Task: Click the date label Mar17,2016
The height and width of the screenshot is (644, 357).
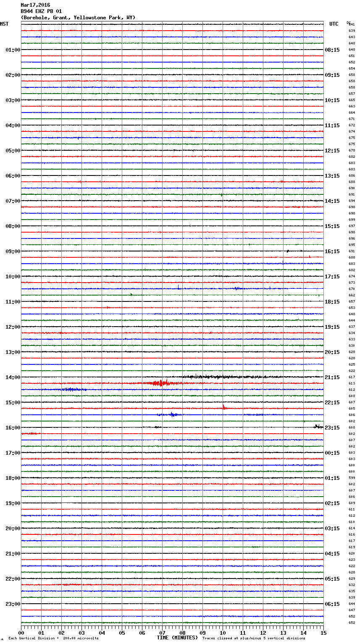Action: pos(35,5)
